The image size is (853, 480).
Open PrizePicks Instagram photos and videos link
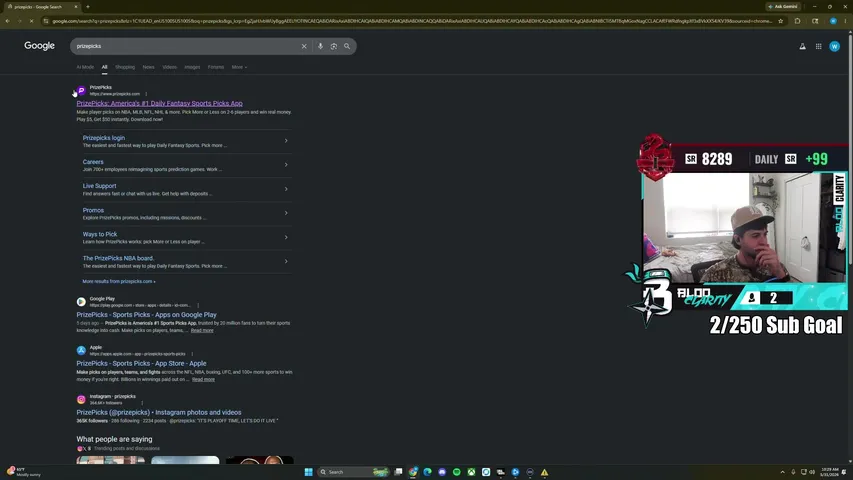(159, 413)
